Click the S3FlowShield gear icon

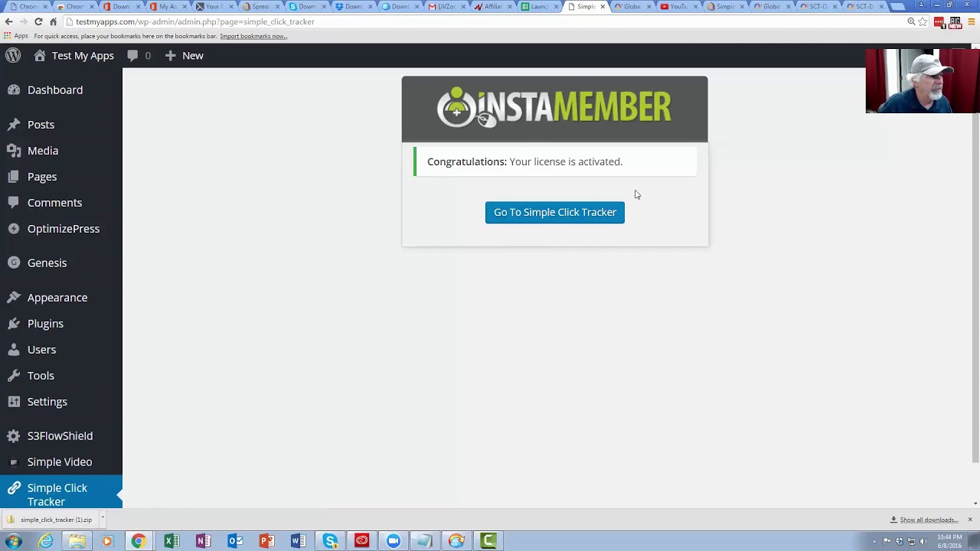[x=14, y=435]
